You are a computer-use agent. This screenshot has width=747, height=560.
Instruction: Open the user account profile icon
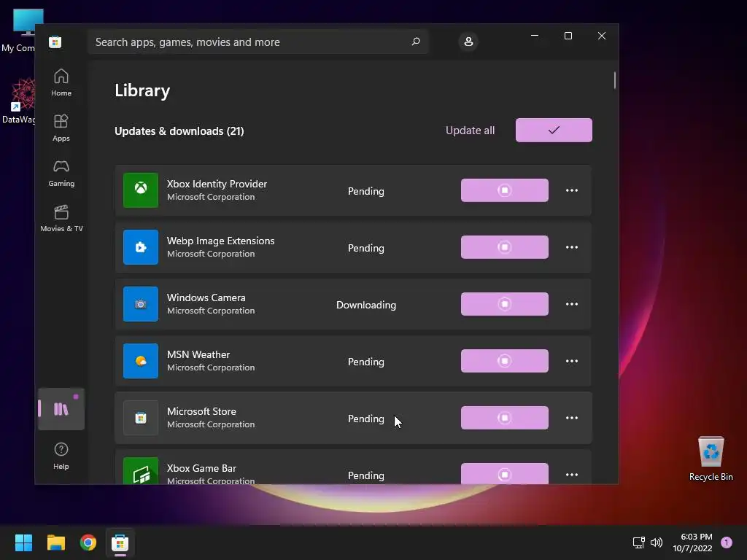[468, 42]
